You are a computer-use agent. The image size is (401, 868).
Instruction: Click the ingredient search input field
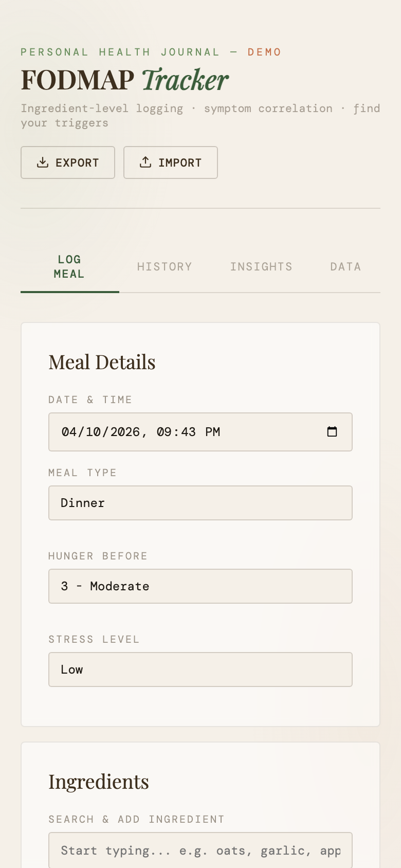[x=200, y=849]
